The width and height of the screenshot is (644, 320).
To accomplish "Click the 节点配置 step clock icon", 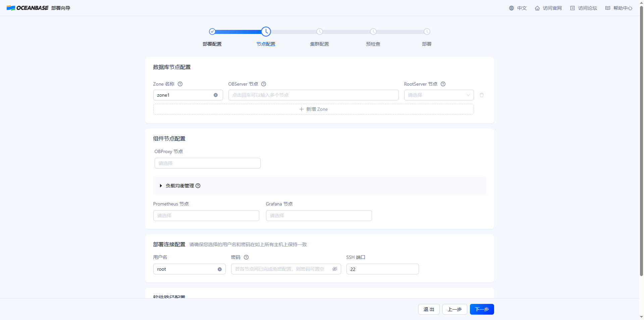I will coord(266,32).
